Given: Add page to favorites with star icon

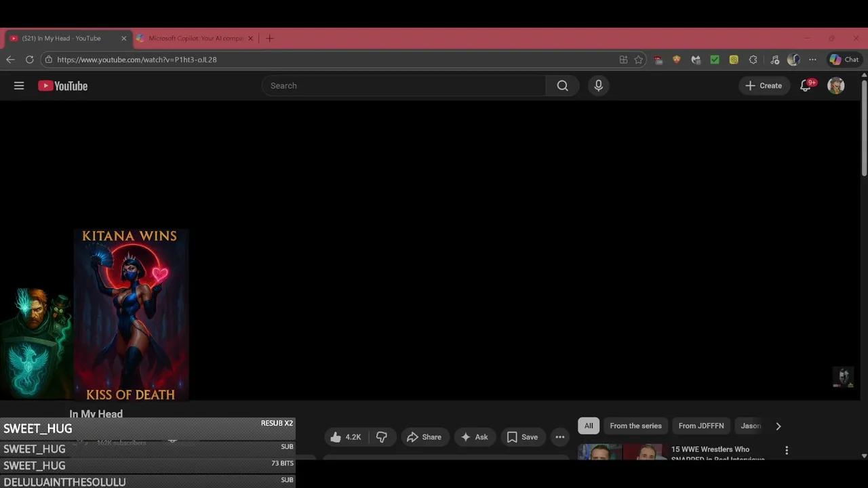Looking at the screenshot, I should [638, 60].
